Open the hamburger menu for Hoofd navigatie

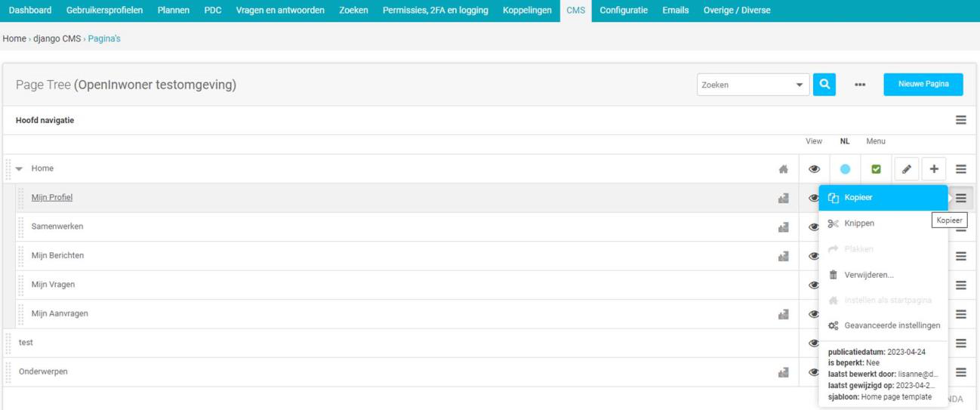click(x=960, y=120)
